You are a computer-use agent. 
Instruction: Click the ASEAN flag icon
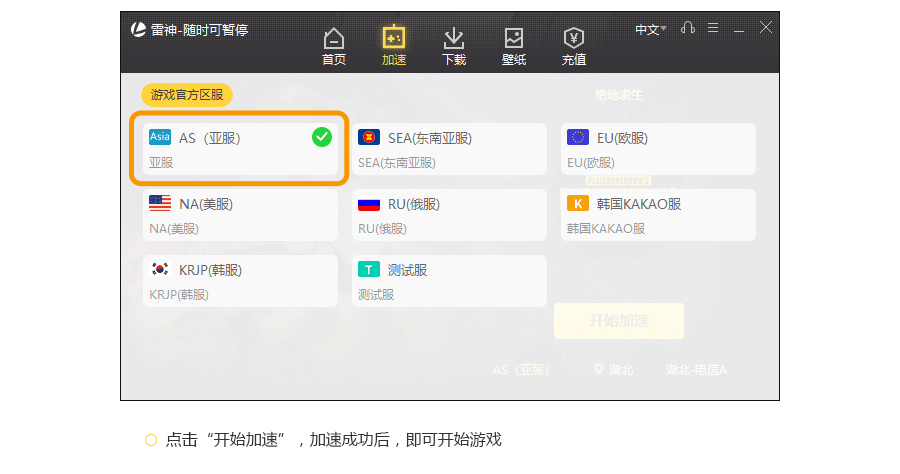point(368,137)
